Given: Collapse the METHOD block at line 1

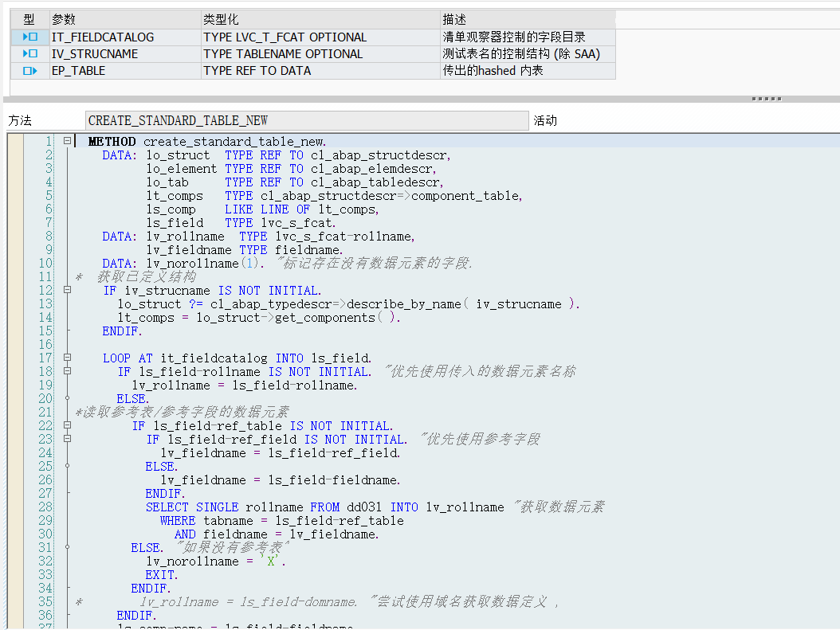Looking at the screenshot, I should tap(67, 141).
